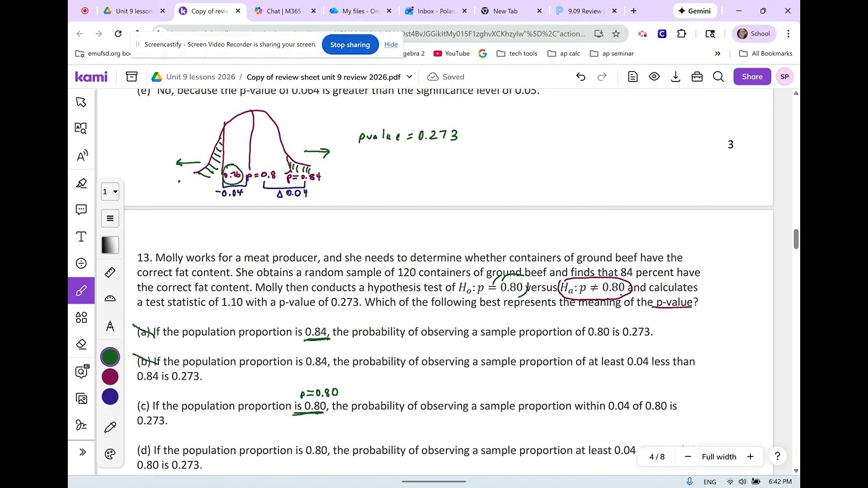Open the ap calc bookmarks folder

click(x=564, y=54)
